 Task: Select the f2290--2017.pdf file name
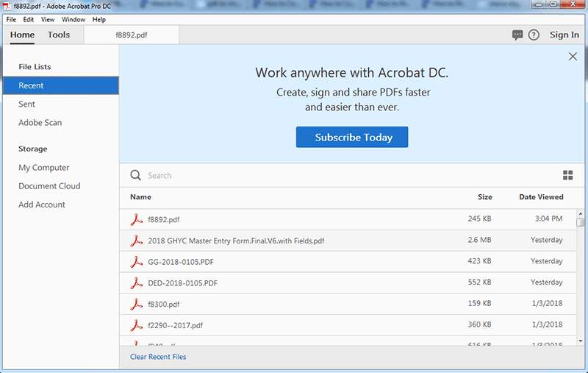point(175,325)
